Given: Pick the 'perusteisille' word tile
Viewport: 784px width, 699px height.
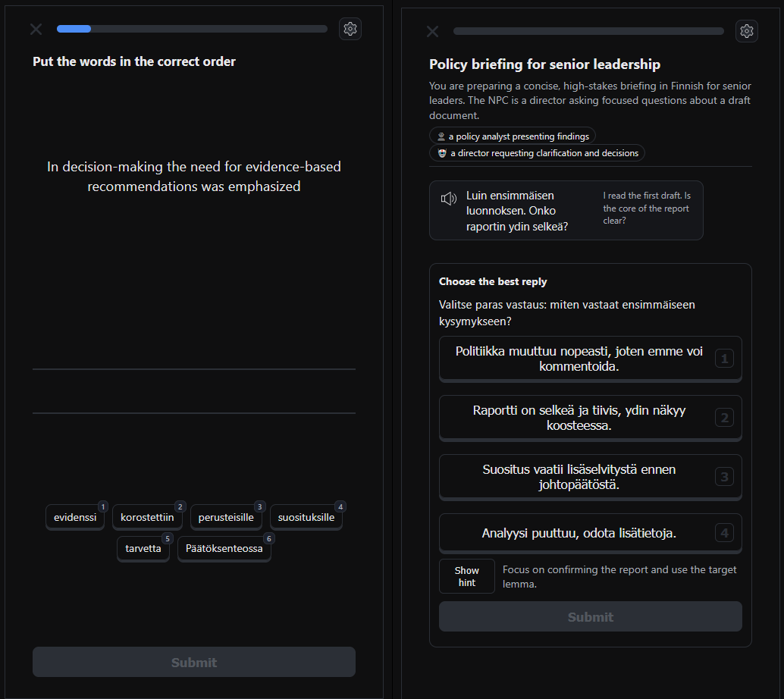Looking at the screenshot, I should (x=226, y=518).
